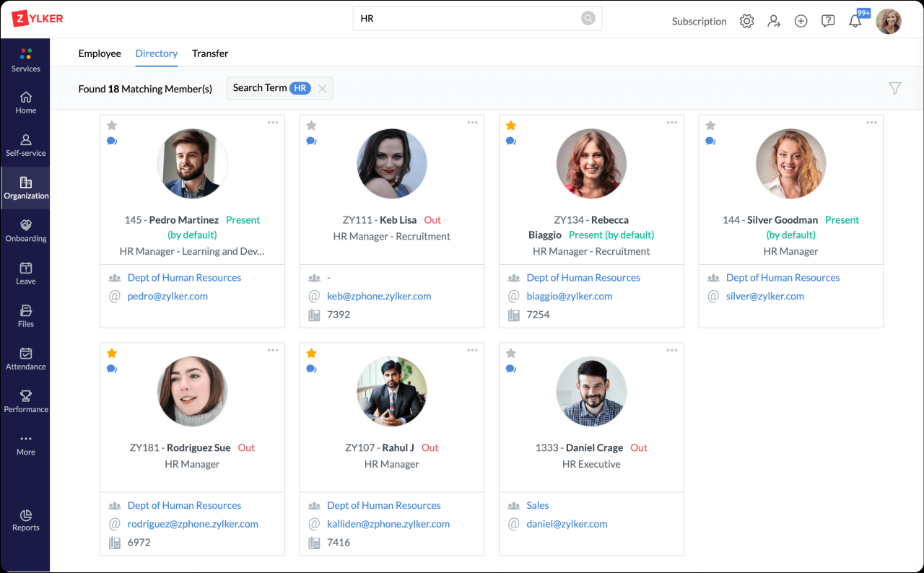Image resolution: width=924 pixels, height=573 pixels.
Task: Favorite Keb Lisa's profile card
Action: coord(311,125)
